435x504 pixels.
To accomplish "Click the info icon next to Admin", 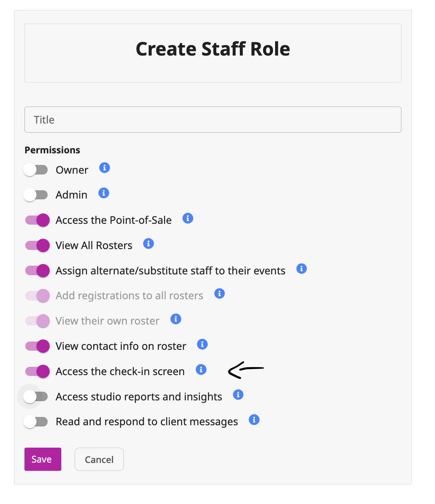I will click(x=104, y=193).
